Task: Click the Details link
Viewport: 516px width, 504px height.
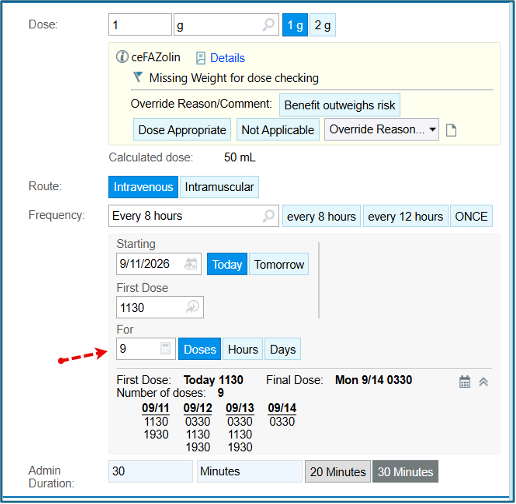Action: pos(227,58)
